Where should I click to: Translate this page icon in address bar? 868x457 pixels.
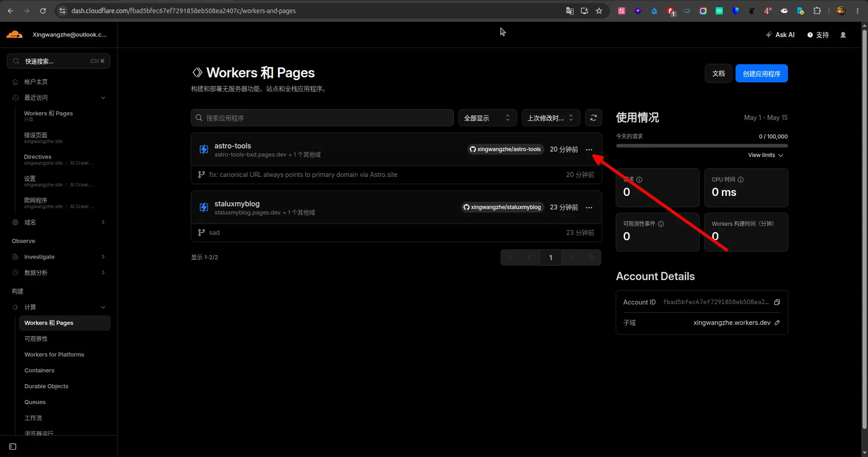[570, 11]
